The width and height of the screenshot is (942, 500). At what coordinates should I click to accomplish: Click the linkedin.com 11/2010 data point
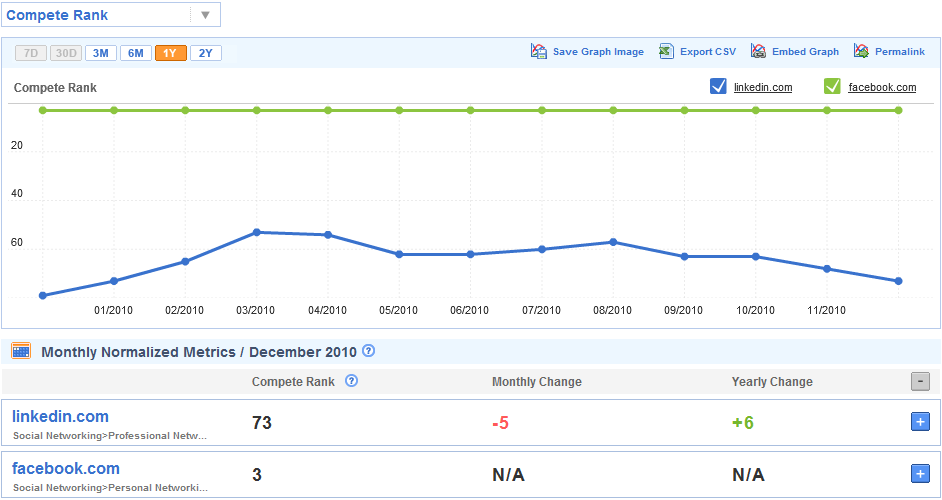coord(827,269)
